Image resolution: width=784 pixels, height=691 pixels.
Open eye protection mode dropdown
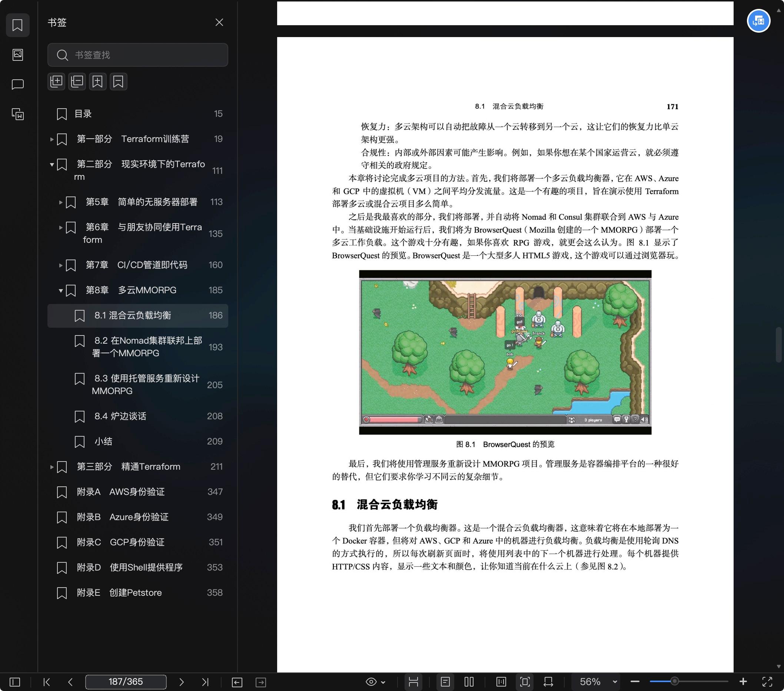[375, 682]
